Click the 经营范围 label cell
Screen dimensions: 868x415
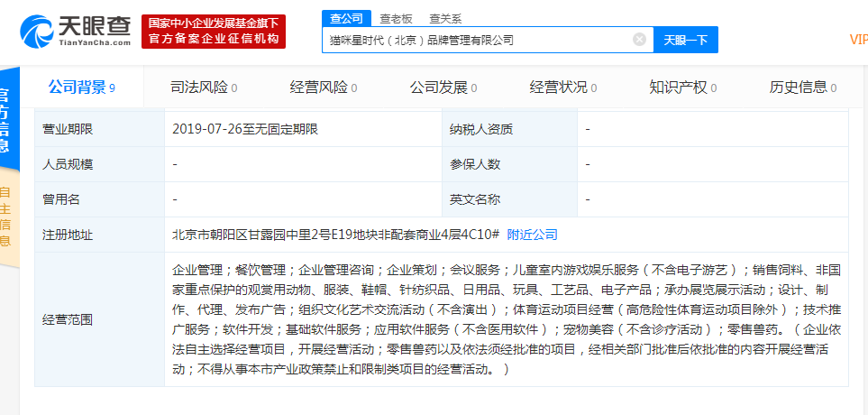[100, 319]
